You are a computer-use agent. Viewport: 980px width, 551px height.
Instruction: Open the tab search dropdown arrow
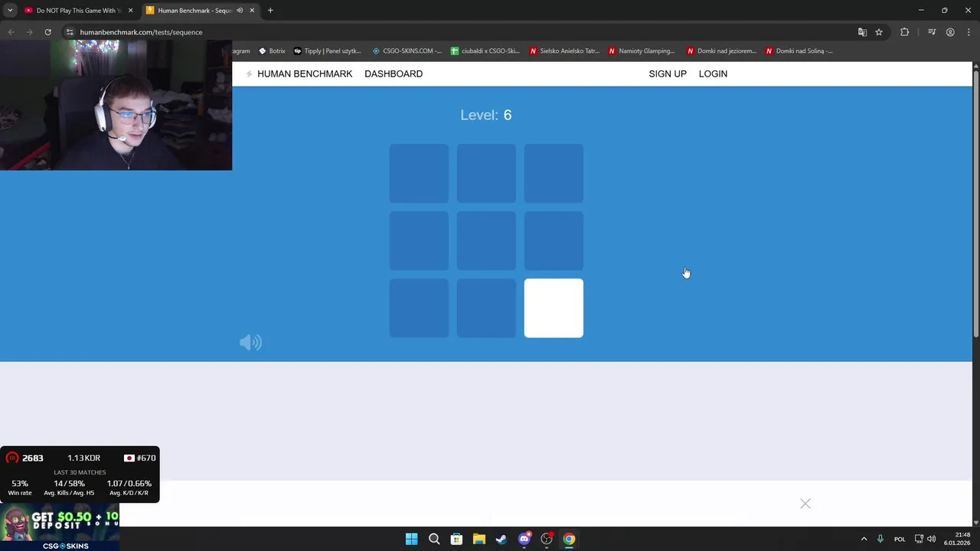[9, 10]
